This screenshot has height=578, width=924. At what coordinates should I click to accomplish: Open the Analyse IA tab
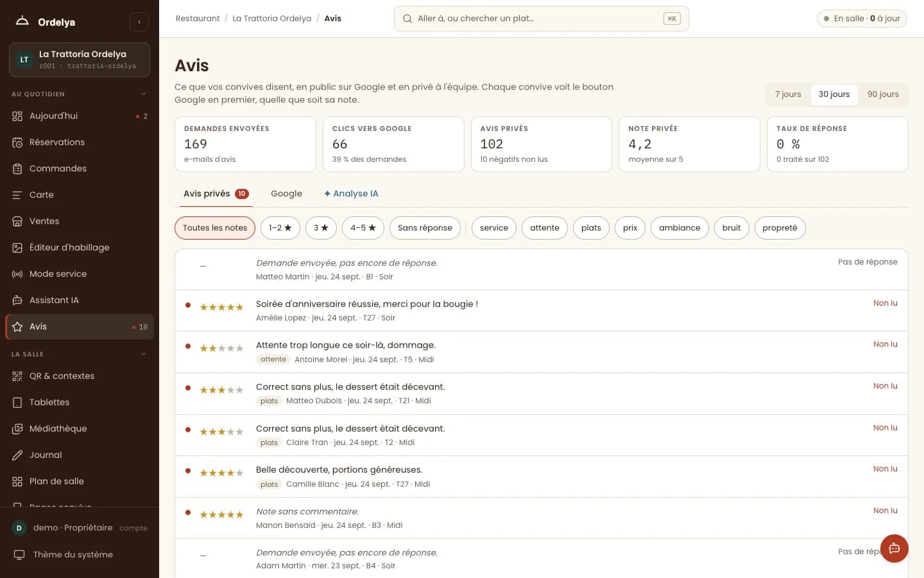pos(351,194)
